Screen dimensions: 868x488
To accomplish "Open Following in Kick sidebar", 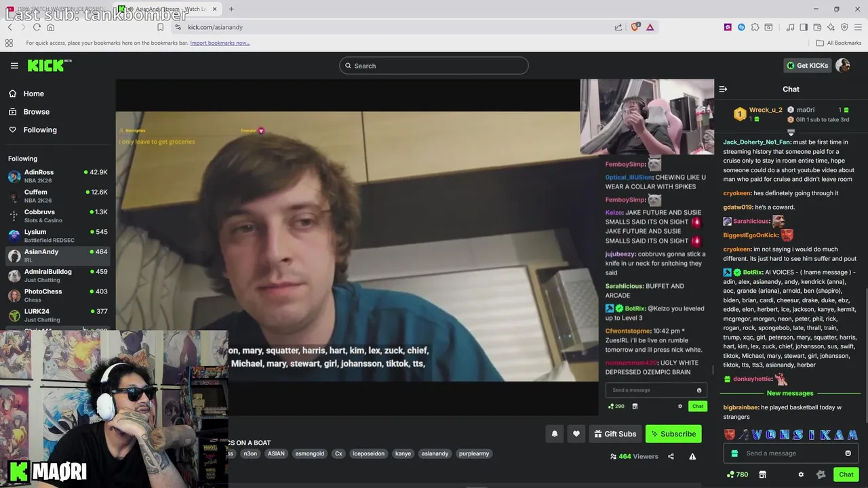I will pos(40,129).
